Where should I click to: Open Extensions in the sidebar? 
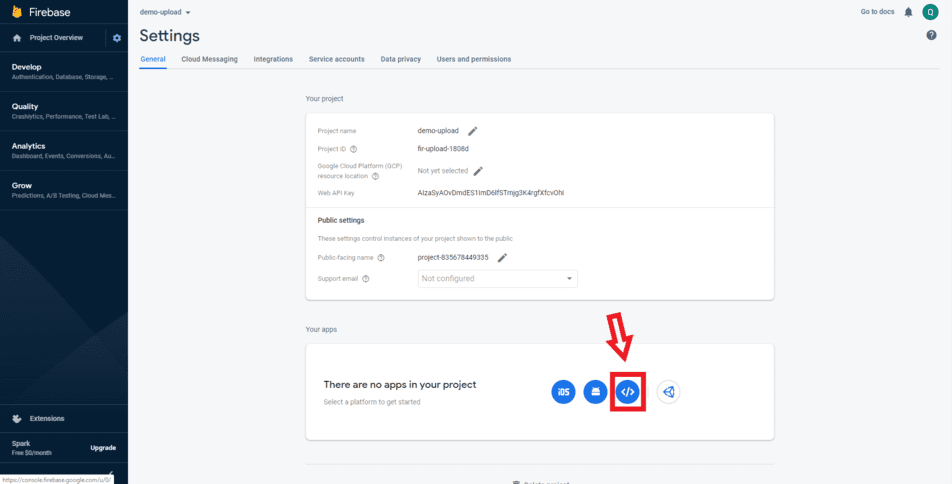tap(47, 418)
